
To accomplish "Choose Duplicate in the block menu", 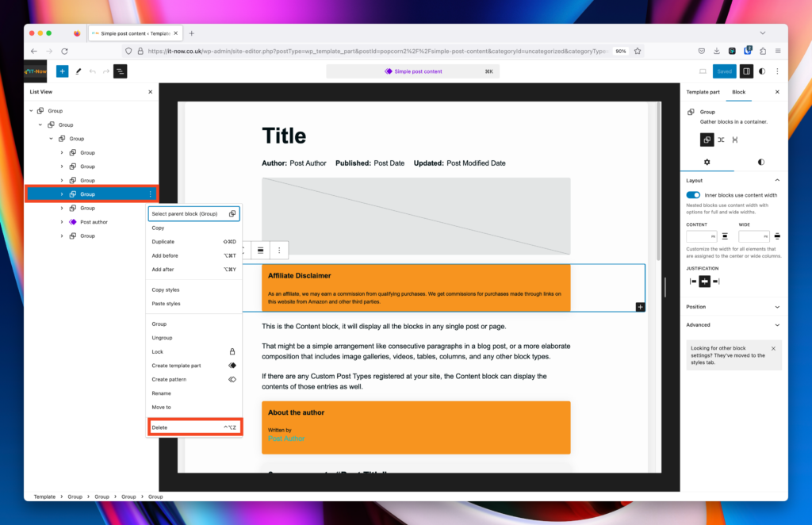I will pos(193,242).
